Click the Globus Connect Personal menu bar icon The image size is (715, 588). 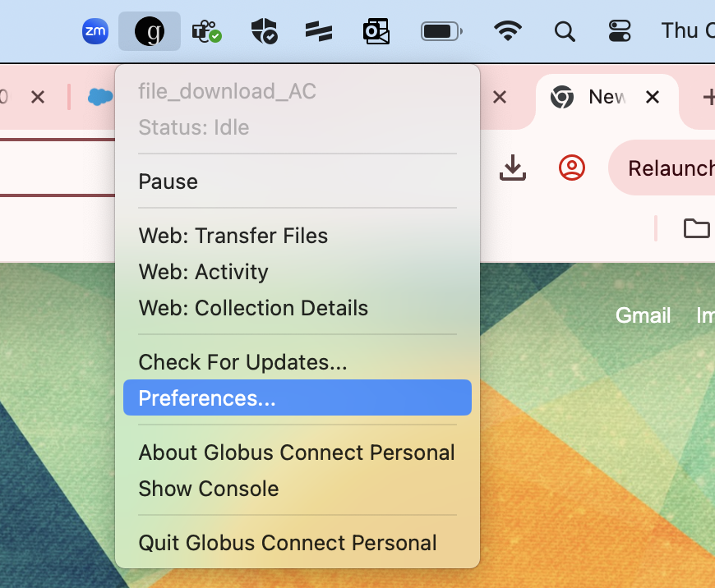tap(150, 31)
